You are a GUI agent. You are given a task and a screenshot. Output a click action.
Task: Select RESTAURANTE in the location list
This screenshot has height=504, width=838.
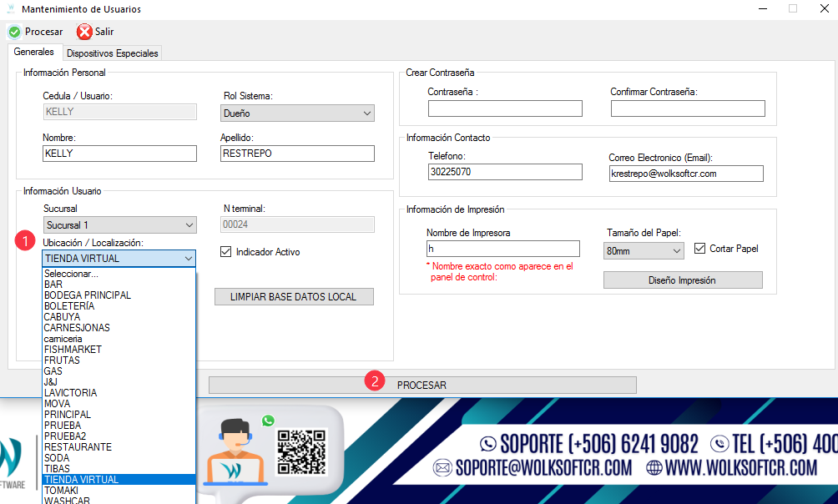[78, 447]
